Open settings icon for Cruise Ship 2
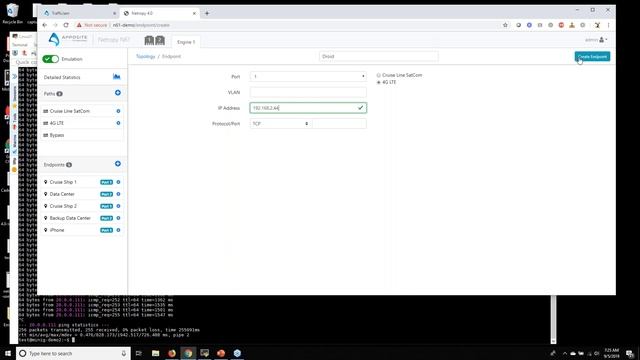Image resolution: width=640 pixels, height=360 pixels. pyautogui.click(x=118, y=206)
